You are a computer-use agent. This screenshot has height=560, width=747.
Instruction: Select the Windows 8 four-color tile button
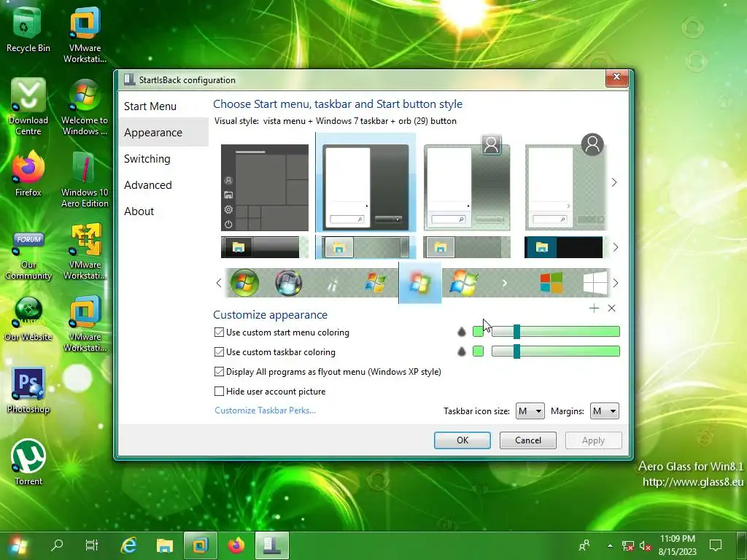coord(551,282)
